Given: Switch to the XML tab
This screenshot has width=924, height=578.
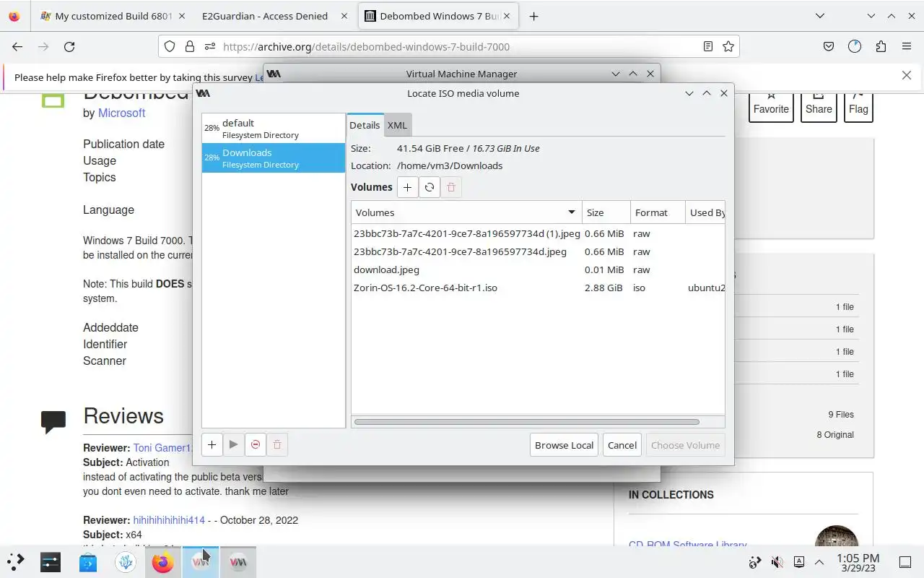Looking at the screenshot, I should click(x=397, y=125).
